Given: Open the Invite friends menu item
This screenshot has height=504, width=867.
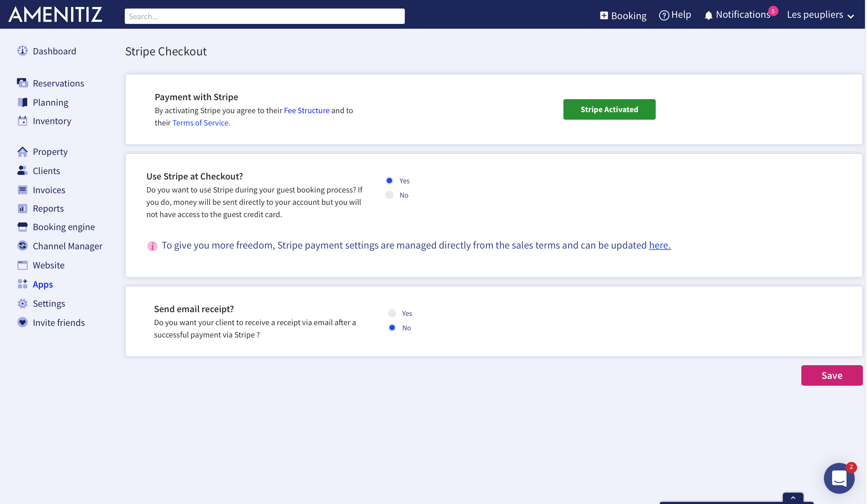Looking at the screenshot, I should point(58,322).
